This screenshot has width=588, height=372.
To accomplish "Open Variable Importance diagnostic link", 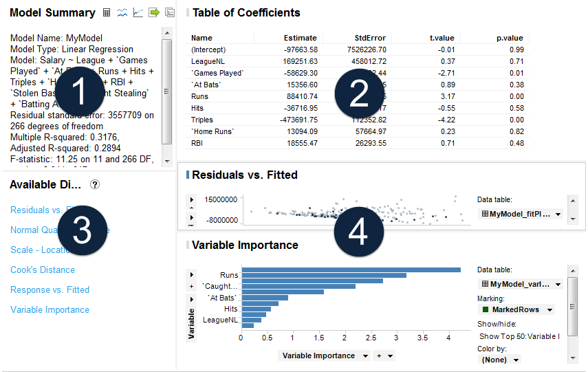I will (50, 309).
